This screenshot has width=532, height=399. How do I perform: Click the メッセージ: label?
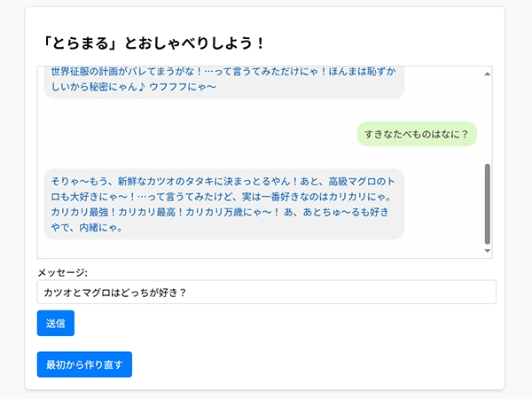62,272
